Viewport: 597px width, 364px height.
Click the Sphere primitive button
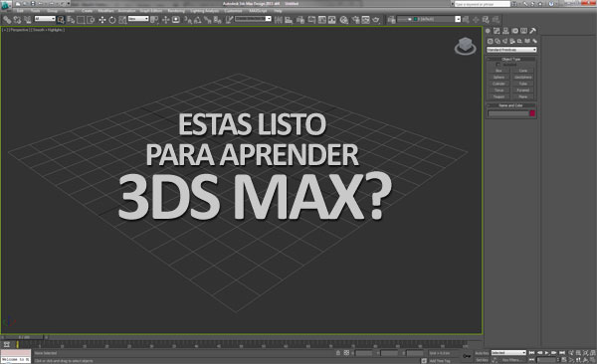tap(498, 78)
